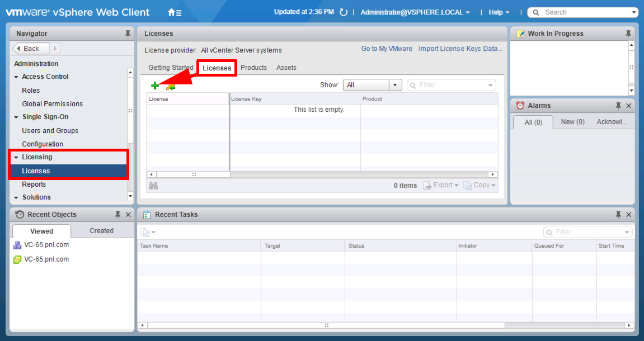Switch to the Products tab
Screen dimensions: 644x341
click(254, 68)
